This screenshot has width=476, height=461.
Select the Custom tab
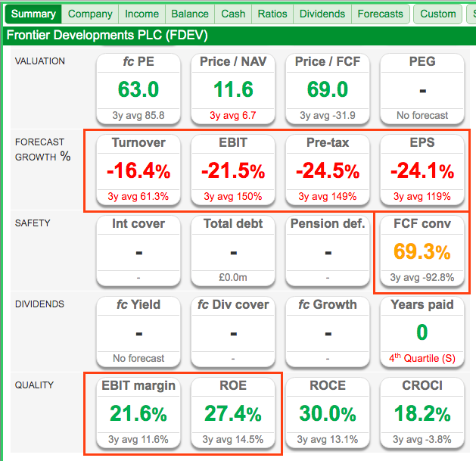click(x=437, y=14)
